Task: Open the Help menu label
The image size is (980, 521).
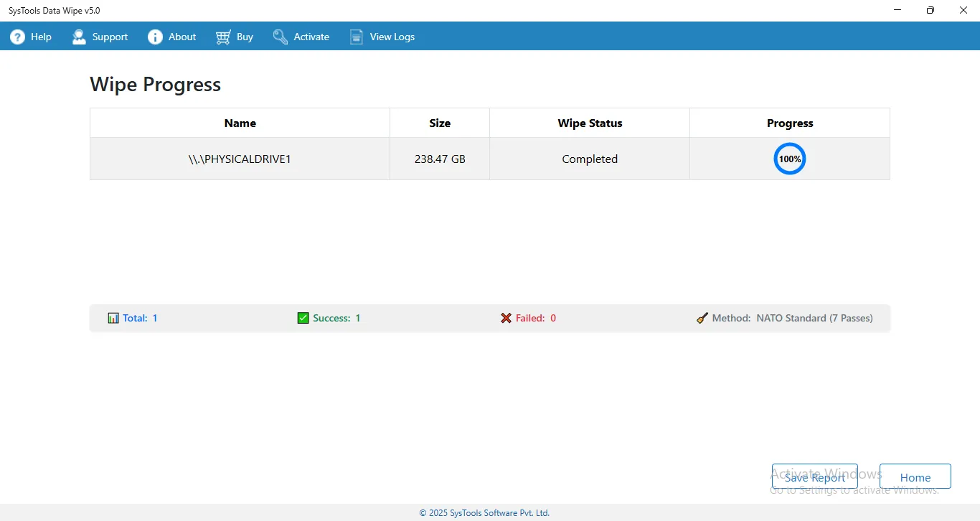Action: [x=41, y=37]
